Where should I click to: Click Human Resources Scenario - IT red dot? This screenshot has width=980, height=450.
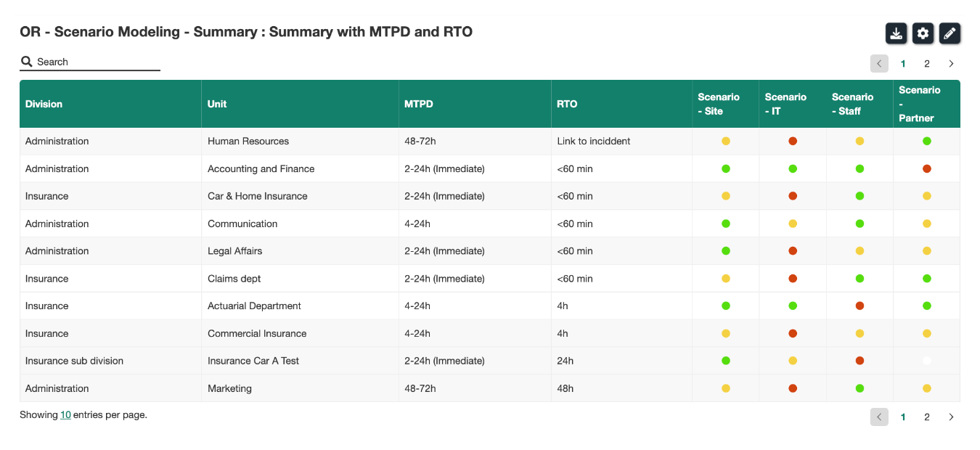793,141
